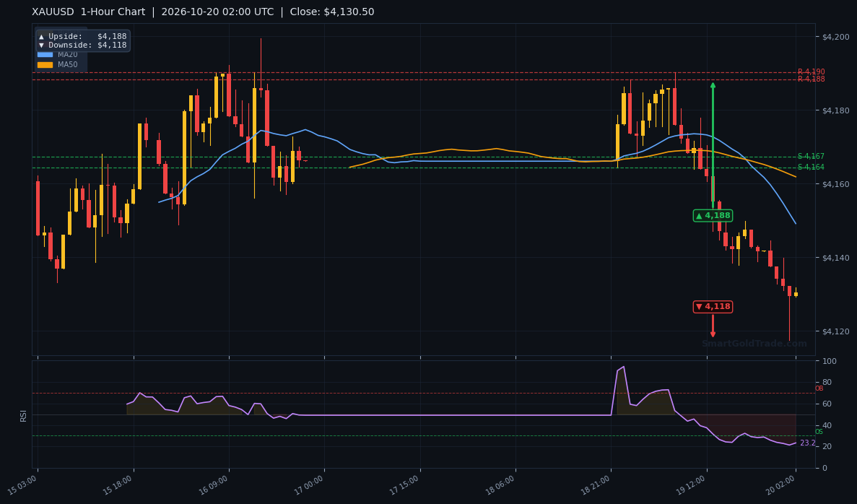
Task: Click the 15 03:00 time axis label
Action: coord(23,485)
